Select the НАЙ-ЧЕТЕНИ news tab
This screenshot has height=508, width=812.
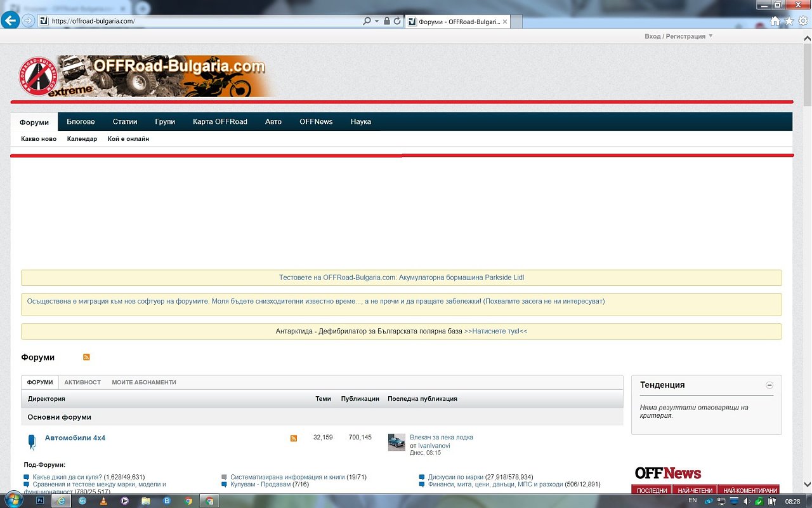695,490
